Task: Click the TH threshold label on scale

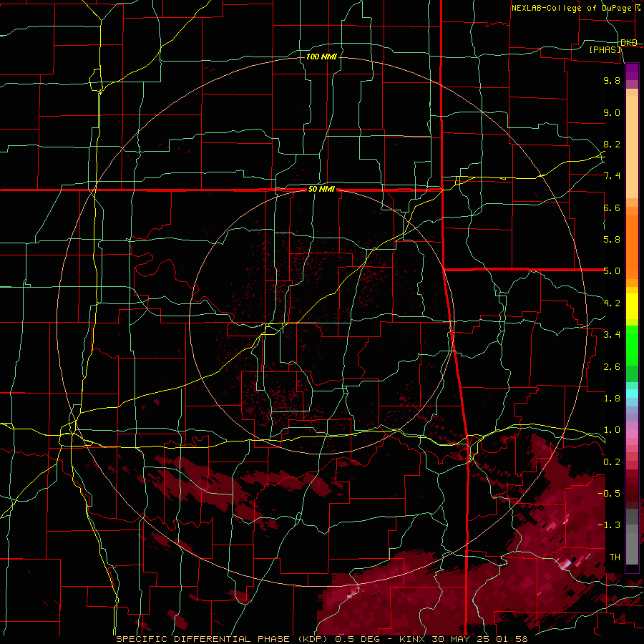Action: pos(615,557)
